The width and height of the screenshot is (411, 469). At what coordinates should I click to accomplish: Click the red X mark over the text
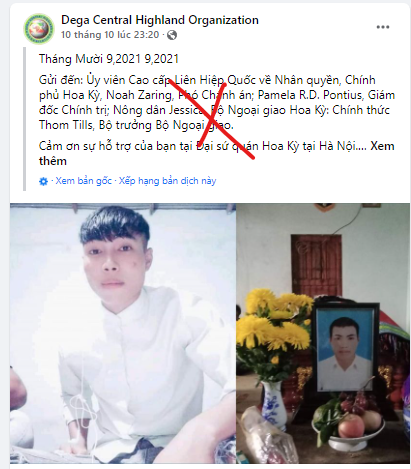pyautogui.click(x=213, y=118)
